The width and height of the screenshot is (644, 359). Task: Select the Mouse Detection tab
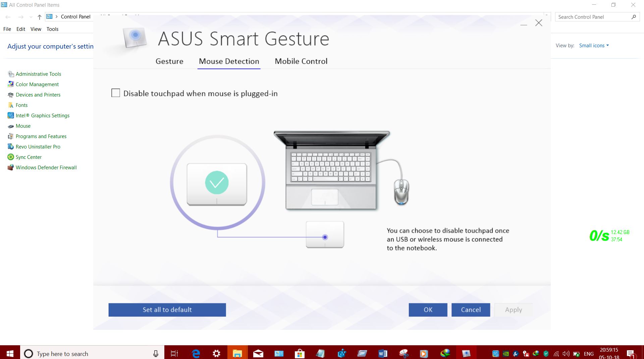229,61
